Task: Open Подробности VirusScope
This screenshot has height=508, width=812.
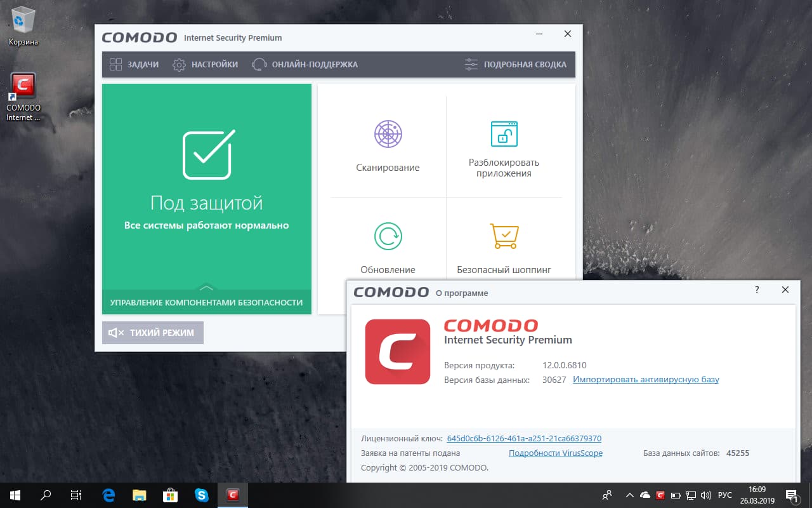Action: coord(555,453)
